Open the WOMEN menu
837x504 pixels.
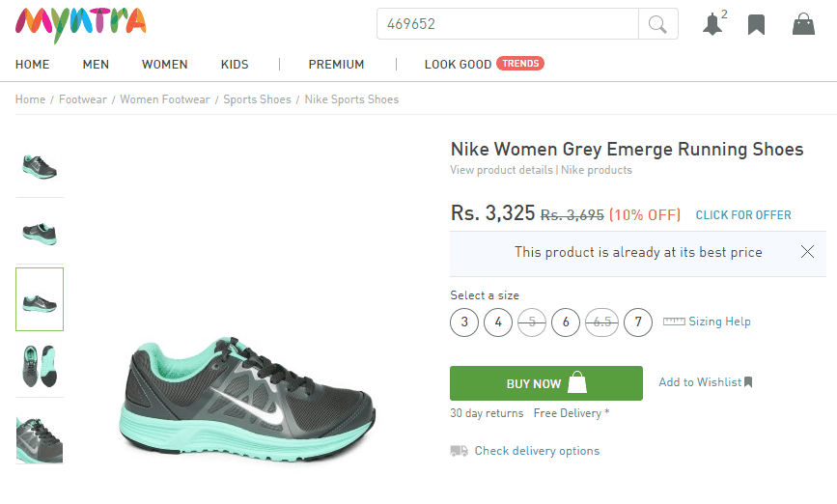click(x=165, y=65)
